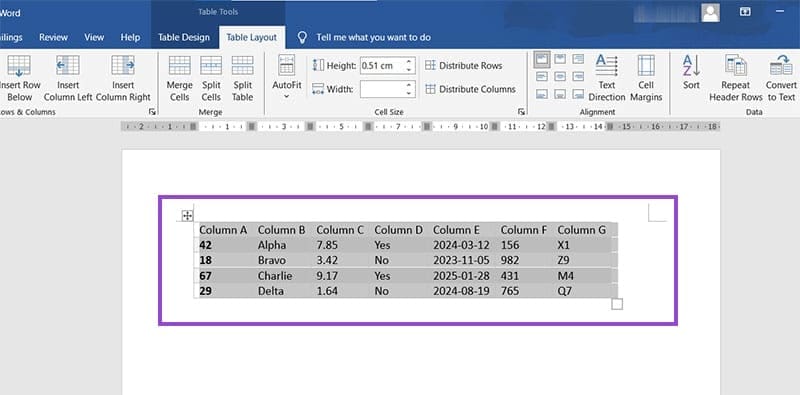800x395 pixels.
Task: Click the Distribute Rows button
Action: tap(463, 65)
